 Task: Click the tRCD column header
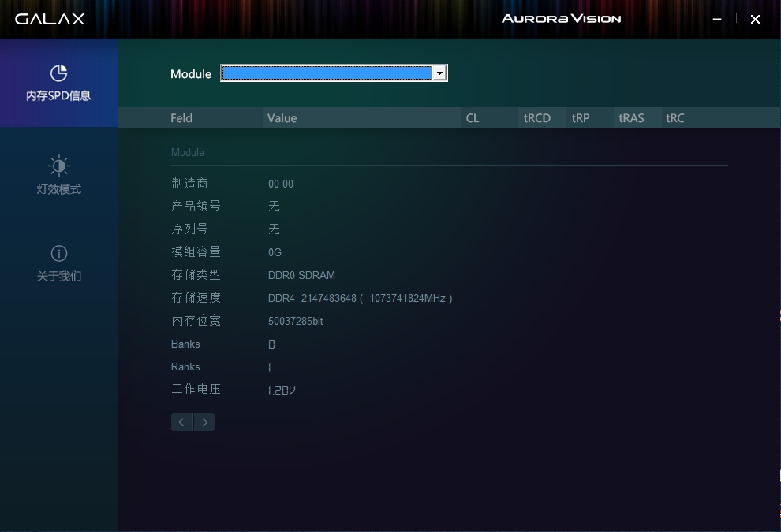(x=537, y=118)
